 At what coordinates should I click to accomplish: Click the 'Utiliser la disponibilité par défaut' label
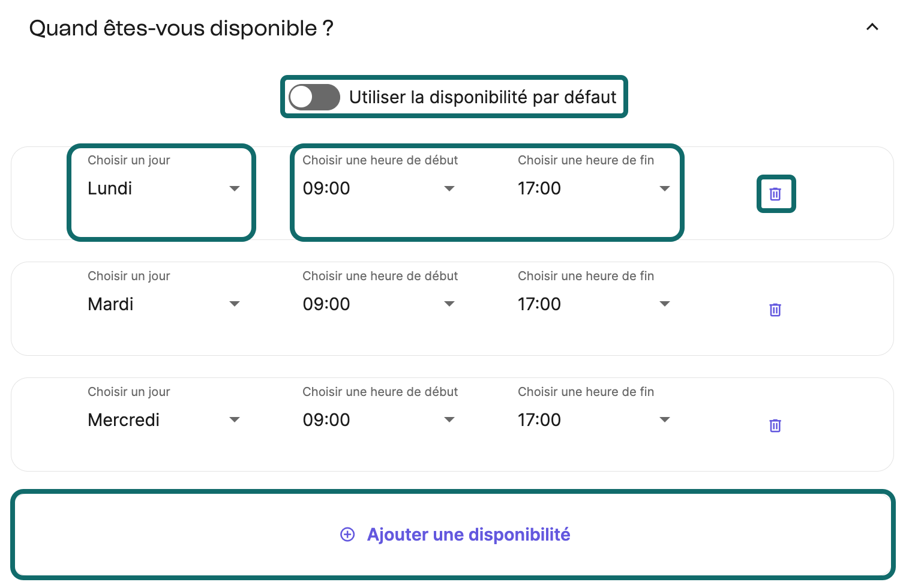tap(482, 97)
